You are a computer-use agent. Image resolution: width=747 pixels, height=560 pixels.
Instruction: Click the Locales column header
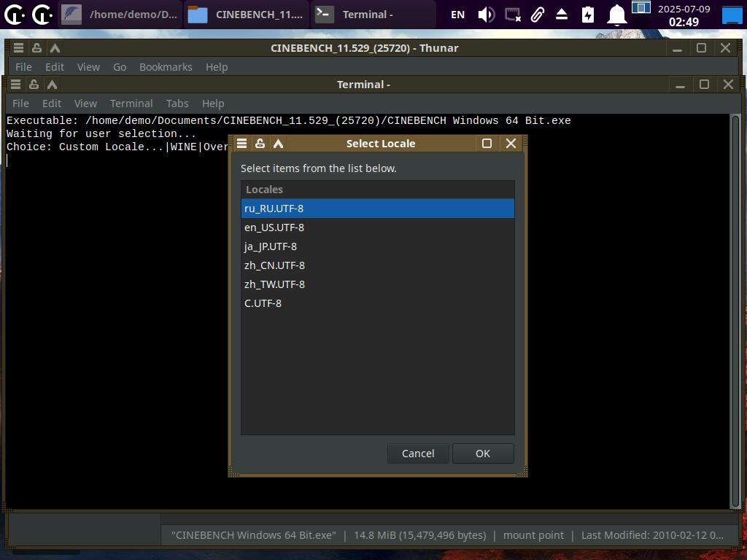tap(377, 190)
